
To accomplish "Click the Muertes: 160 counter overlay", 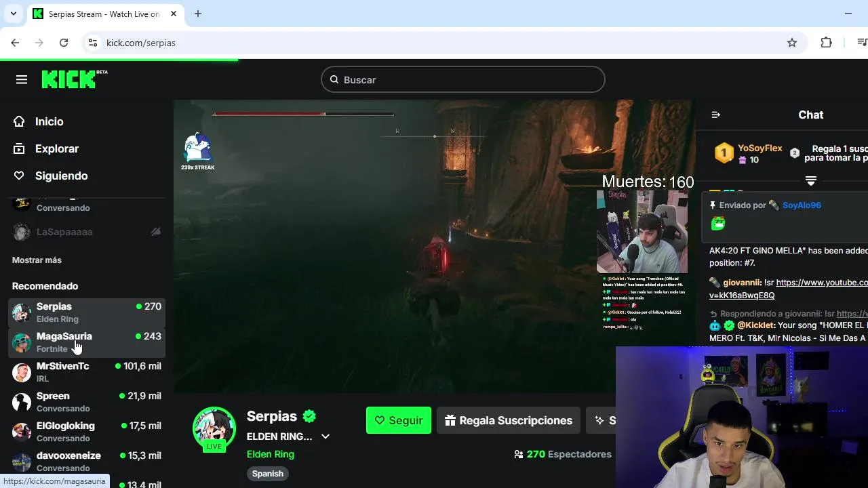I will (648, 182).
